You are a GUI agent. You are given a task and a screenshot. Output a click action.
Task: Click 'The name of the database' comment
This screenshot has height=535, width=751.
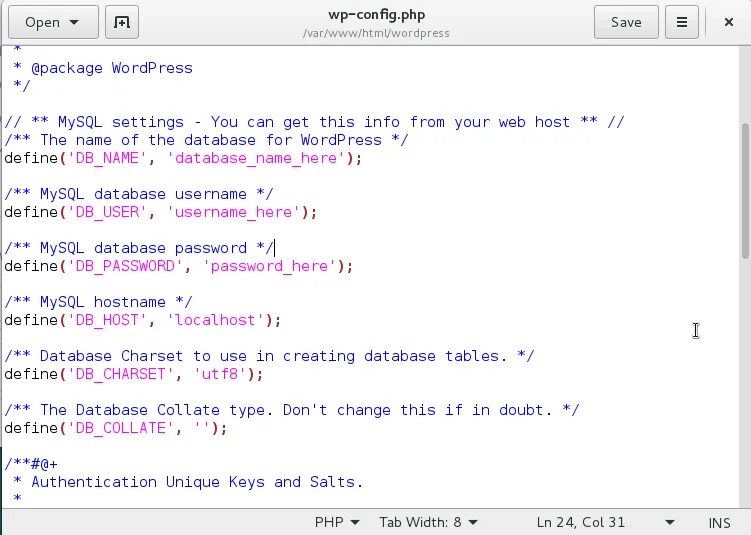(x=206, y=140)
